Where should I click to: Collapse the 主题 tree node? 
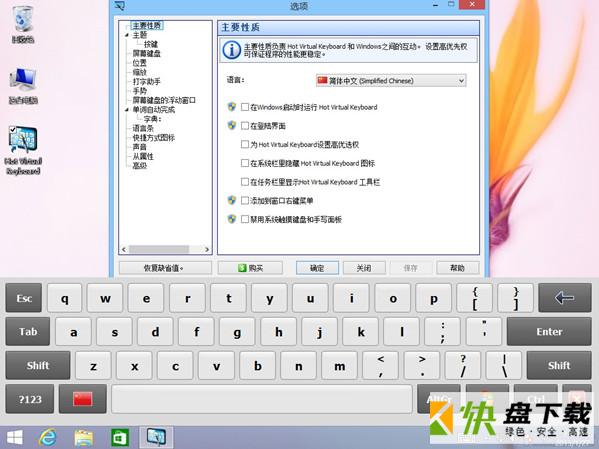pyautogui.click(x=127, y=35)
